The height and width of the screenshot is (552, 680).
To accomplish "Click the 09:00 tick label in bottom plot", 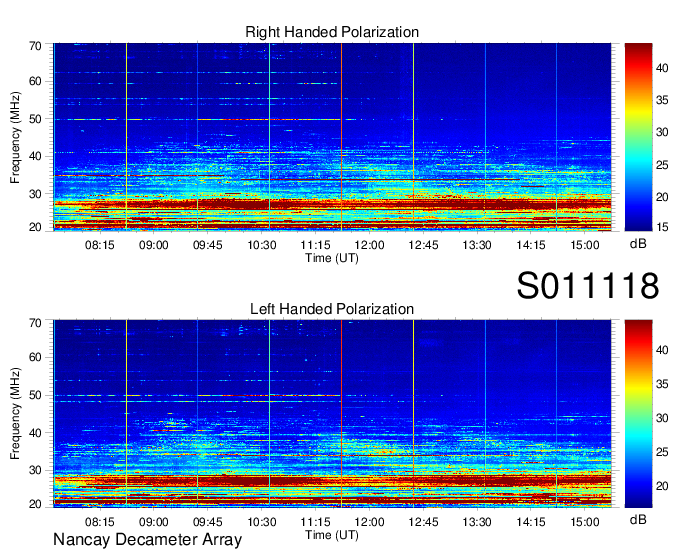I will (x=154, y=522).
